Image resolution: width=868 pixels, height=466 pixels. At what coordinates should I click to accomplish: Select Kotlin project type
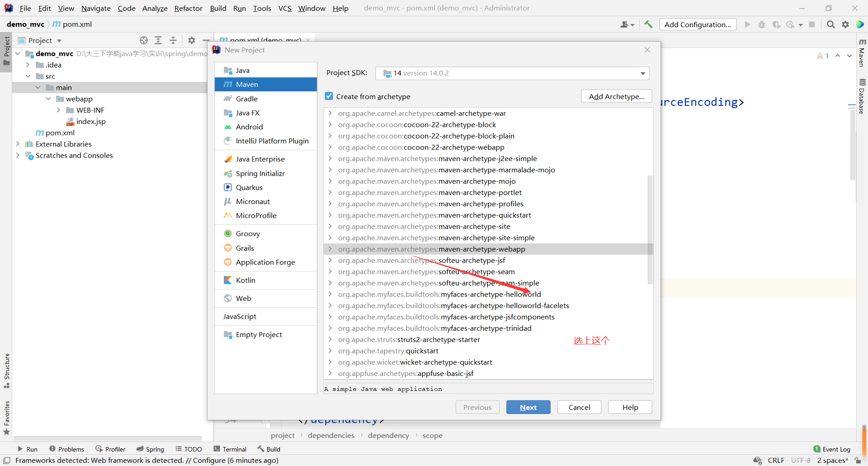(x=266, y=280)
